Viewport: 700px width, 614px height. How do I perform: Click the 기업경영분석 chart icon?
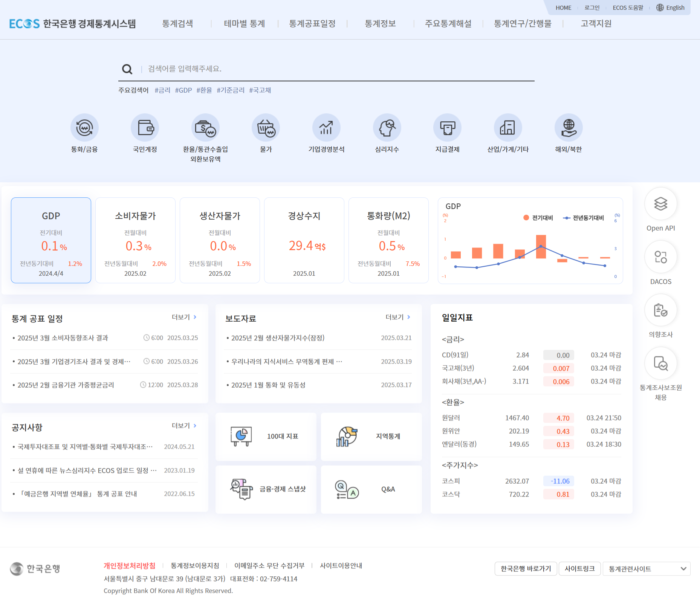click(x=326, y=128)
